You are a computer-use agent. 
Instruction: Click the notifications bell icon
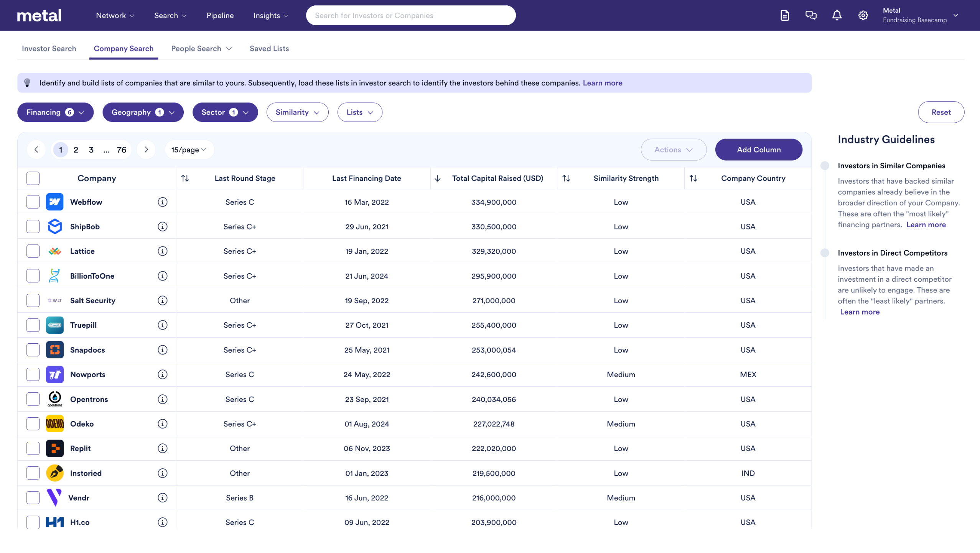(x=837, y=15)
